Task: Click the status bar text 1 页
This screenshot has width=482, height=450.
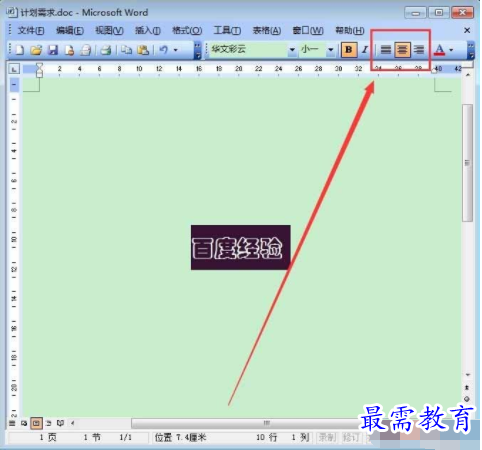Action: click(x=48, y=437)
